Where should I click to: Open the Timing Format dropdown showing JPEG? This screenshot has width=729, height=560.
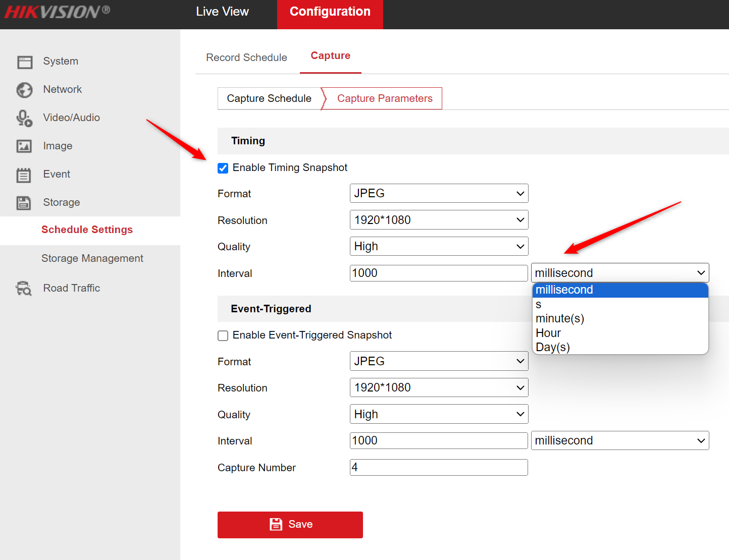click(x=438, y=193)
